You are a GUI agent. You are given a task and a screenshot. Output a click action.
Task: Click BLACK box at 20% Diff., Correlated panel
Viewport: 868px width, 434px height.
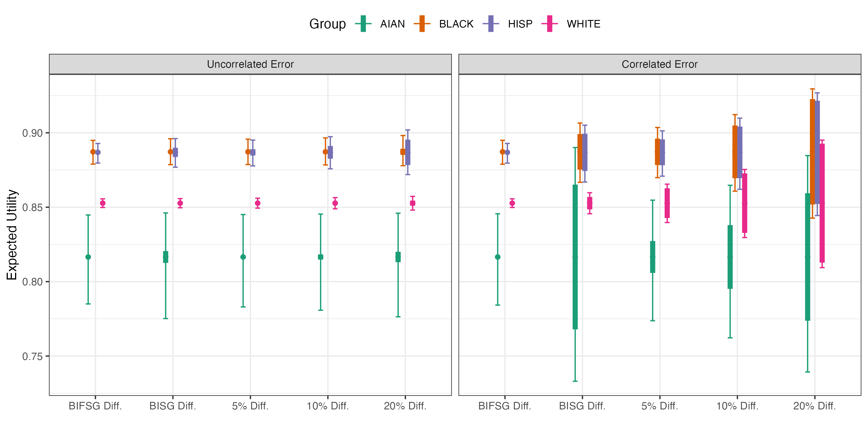coord(812,152)
